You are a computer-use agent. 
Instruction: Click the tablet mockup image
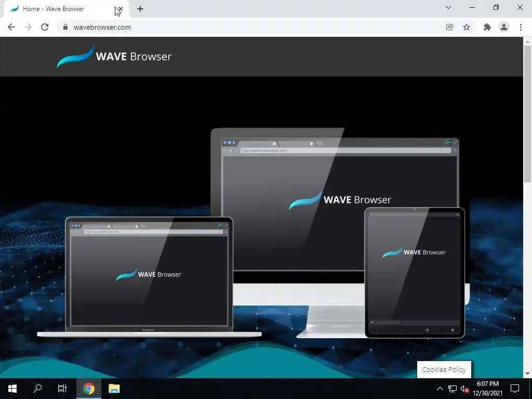[x=415, y=272]
